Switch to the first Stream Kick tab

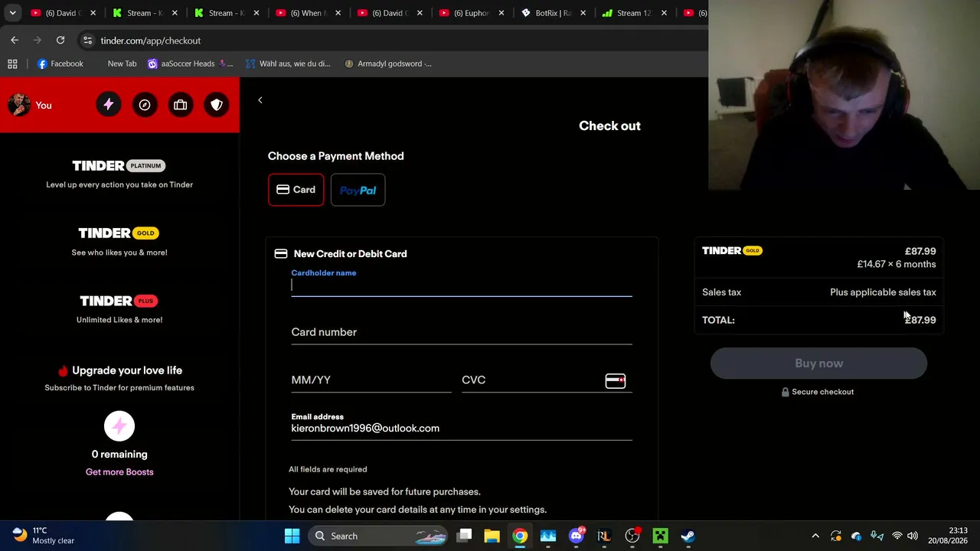click(140, 13)
